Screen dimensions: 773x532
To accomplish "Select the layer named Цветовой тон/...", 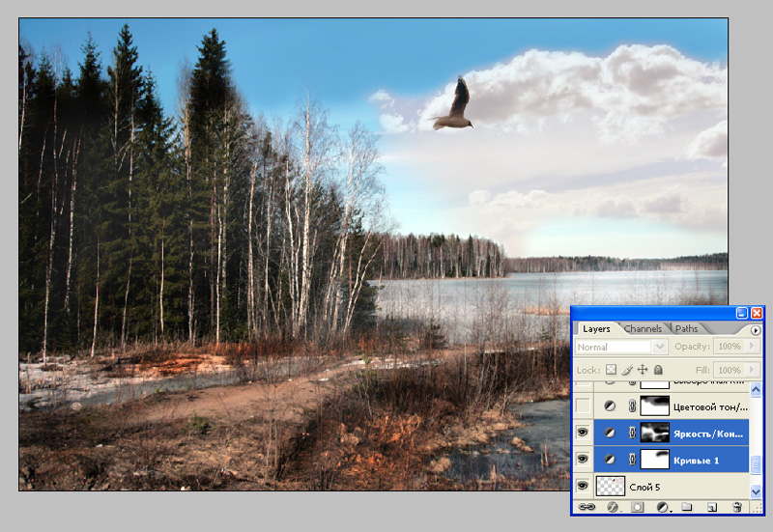I will 710,406.
